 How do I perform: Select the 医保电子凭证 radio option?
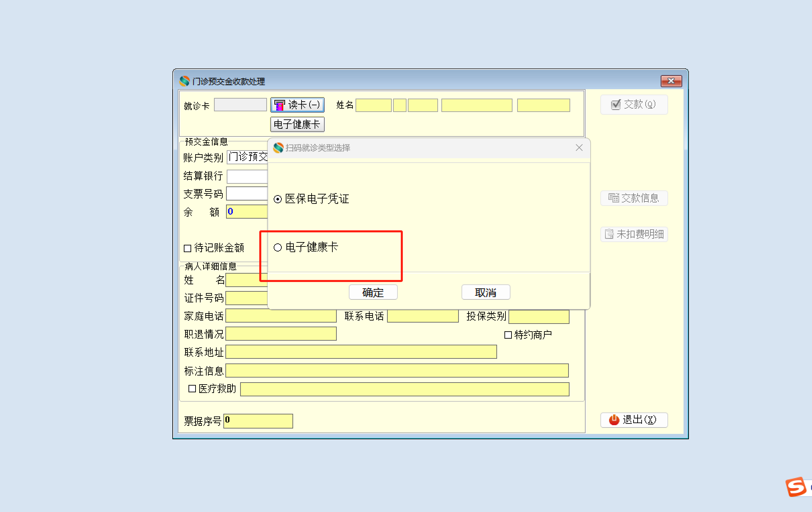point(277,199)
